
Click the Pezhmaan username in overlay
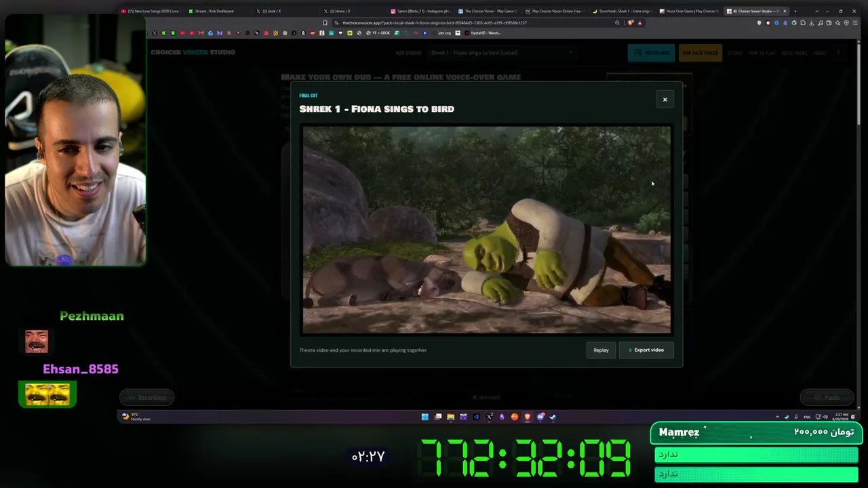[92, 316]
